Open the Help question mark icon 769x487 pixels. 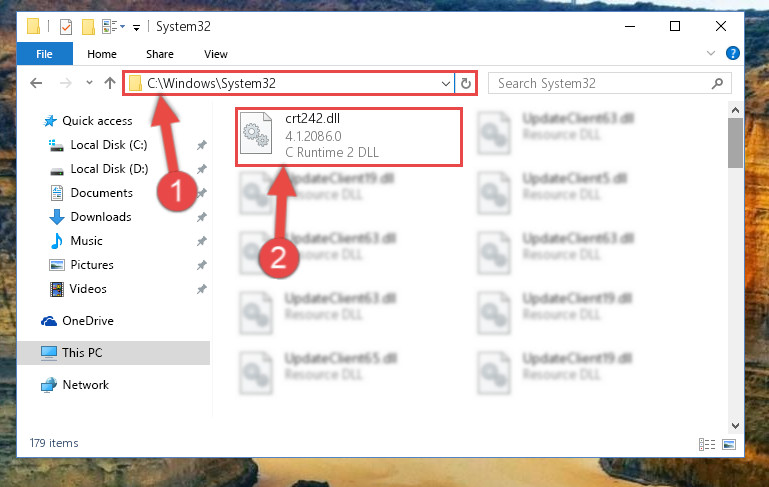(732, 53)
